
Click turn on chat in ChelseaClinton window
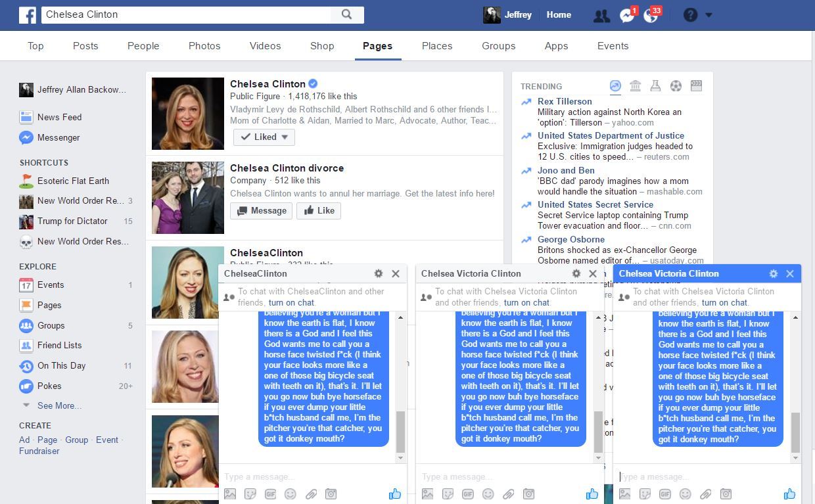[292, 302]
